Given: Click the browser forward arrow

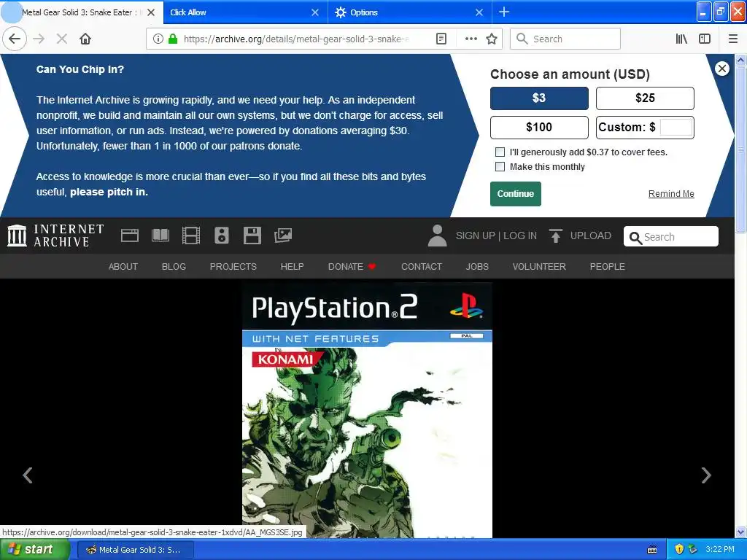Looking at the screenshot, I should coord(39,39).
